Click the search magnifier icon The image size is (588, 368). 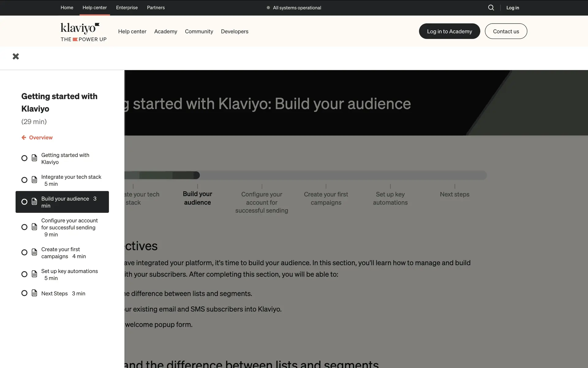coord(491,8)
